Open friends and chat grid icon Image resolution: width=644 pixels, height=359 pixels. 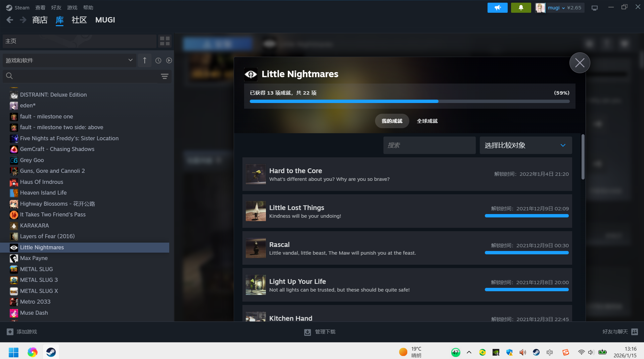click(635, 332)
